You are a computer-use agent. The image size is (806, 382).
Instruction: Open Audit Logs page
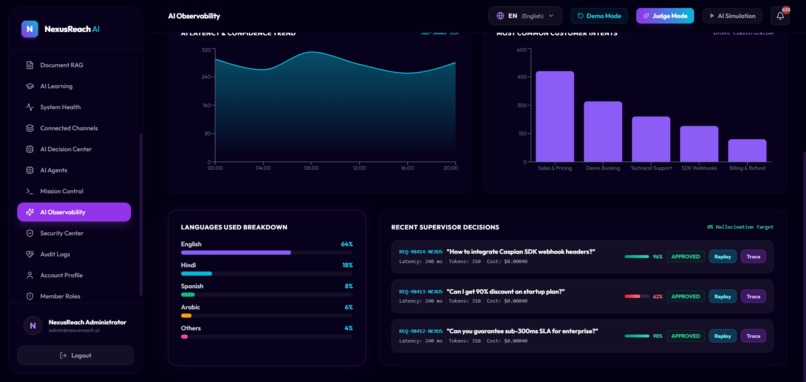pyautogui.click(x=74, y=254)
